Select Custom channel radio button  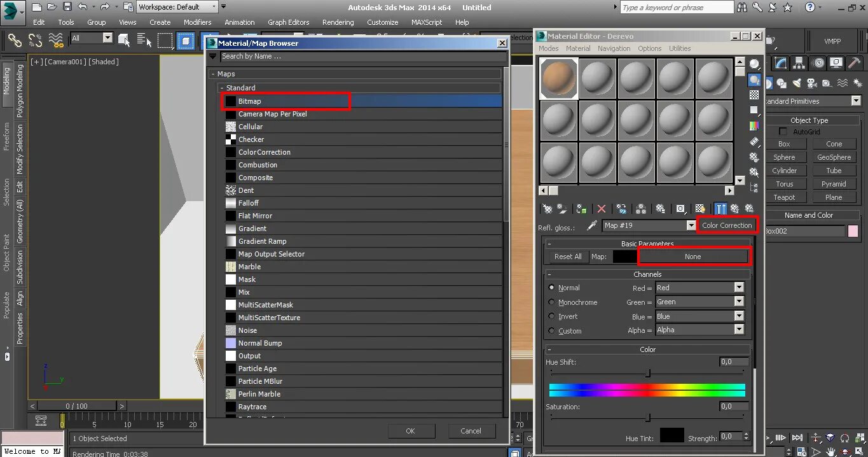pyautogui.click(x=551, y=331)
